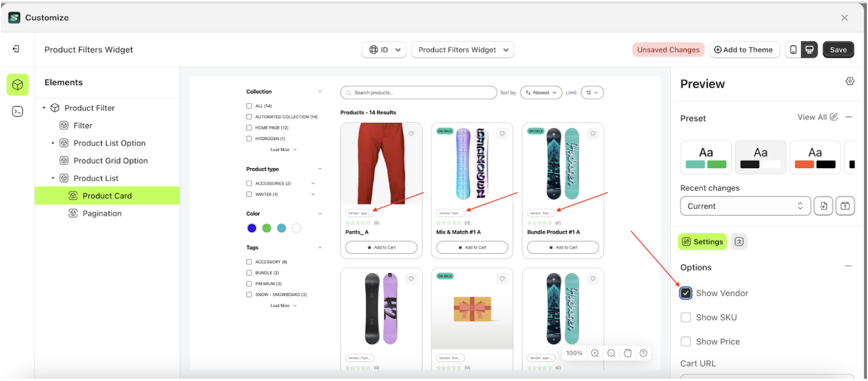Open the Recent changes Current dropdown
Image resolution: width=868 pixels, height=381 pixels.
745,206
